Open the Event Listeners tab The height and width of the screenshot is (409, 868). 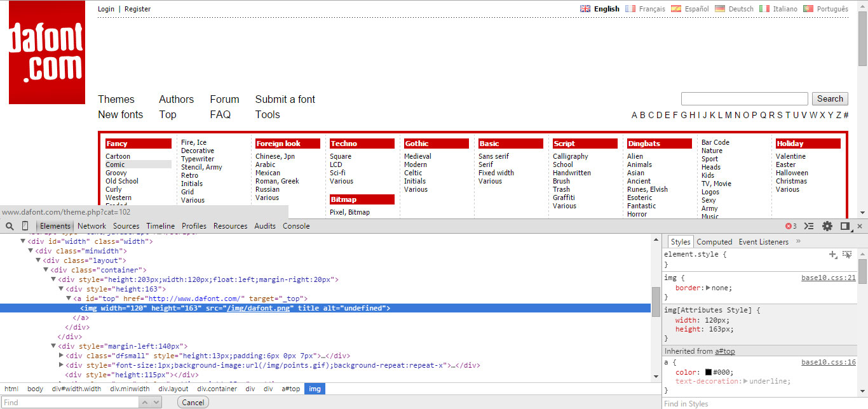click(x=763, y=242)
